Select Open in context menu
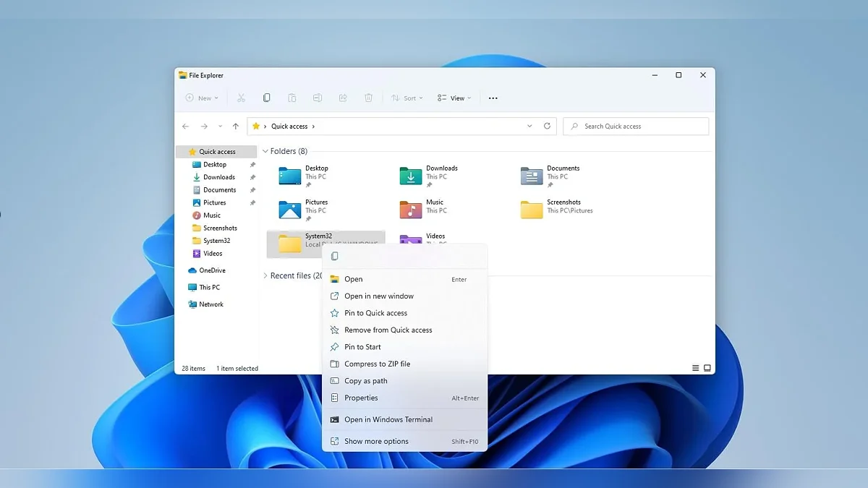The image size is (868, 488). (x=405, y=279)
